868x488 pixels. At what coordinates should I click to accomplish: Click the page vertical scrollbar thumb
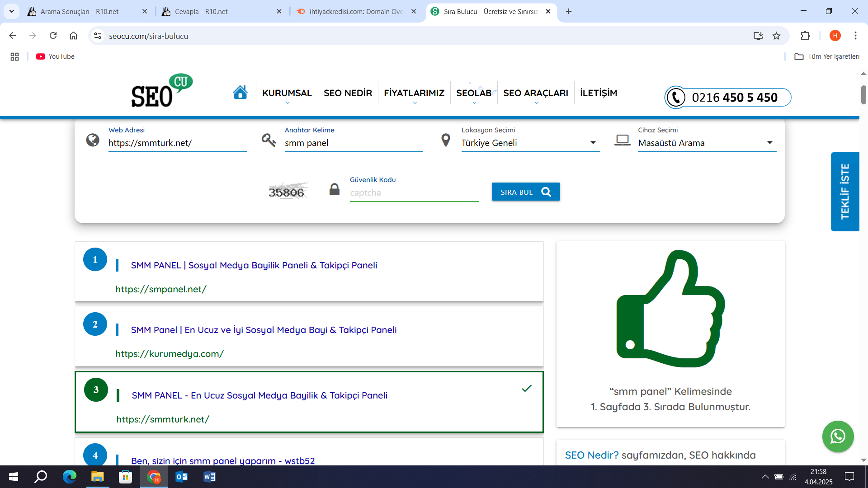[x=863, y=95]
